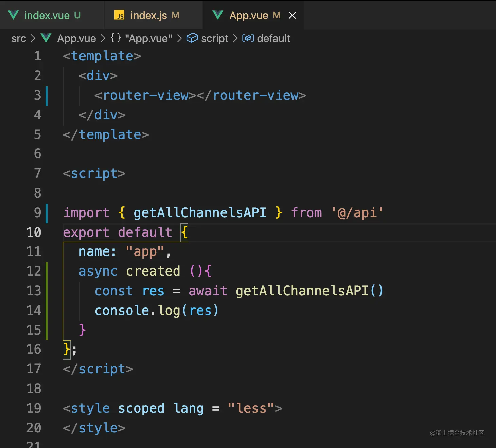The width and height of the screenshot is (496, 448).
Task: Click the default symbol breadcrumb icon
Action: click(x=248, y=38)
